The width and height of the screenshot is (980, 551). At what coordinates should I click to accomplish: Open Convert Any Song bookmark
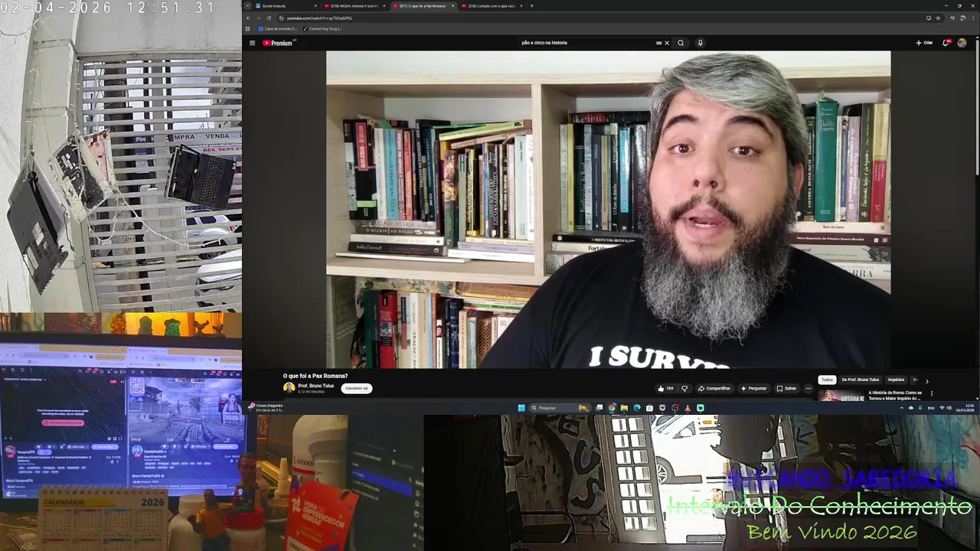click(x=322, y=28)
